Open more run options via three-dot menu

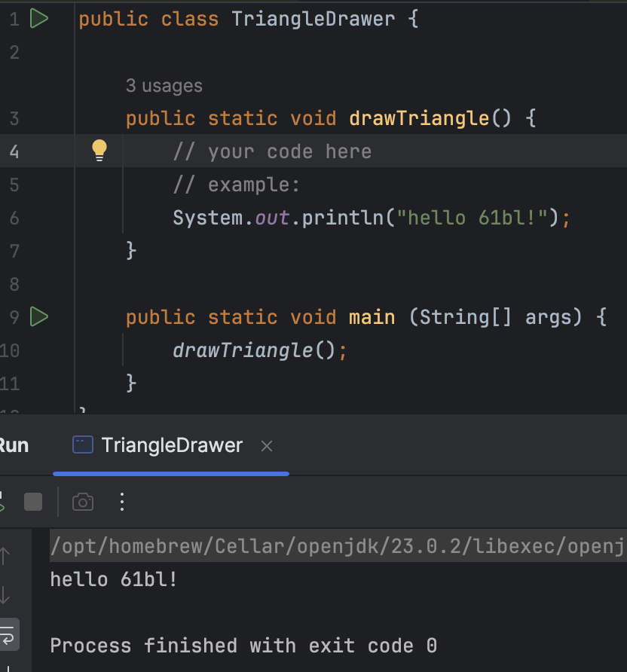[x=122, y=502]
